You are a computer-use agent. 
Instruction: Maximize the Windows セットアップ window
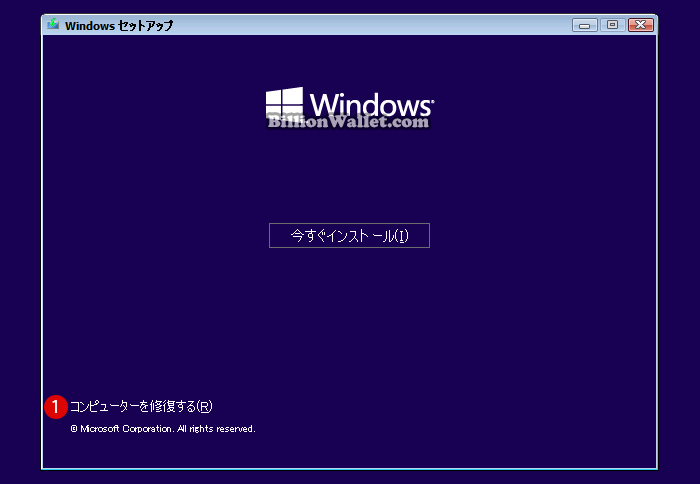click(x=612, y=25)
